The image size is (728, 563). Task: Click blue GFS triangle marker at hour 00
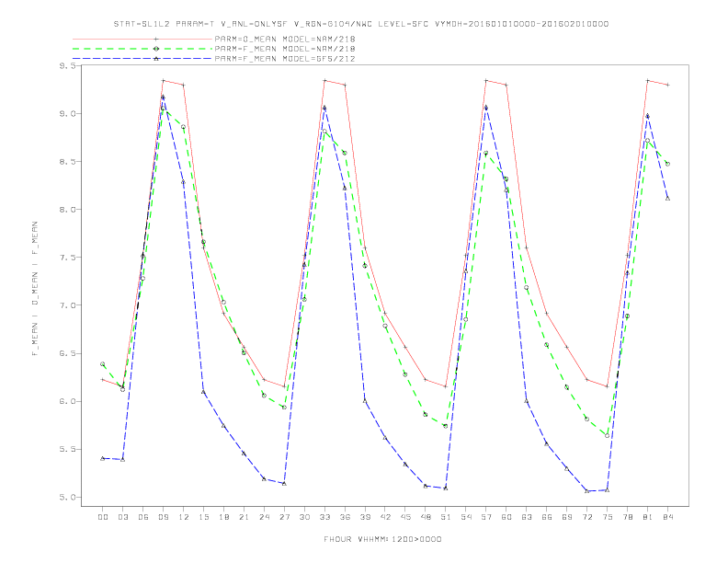[103, 458]
